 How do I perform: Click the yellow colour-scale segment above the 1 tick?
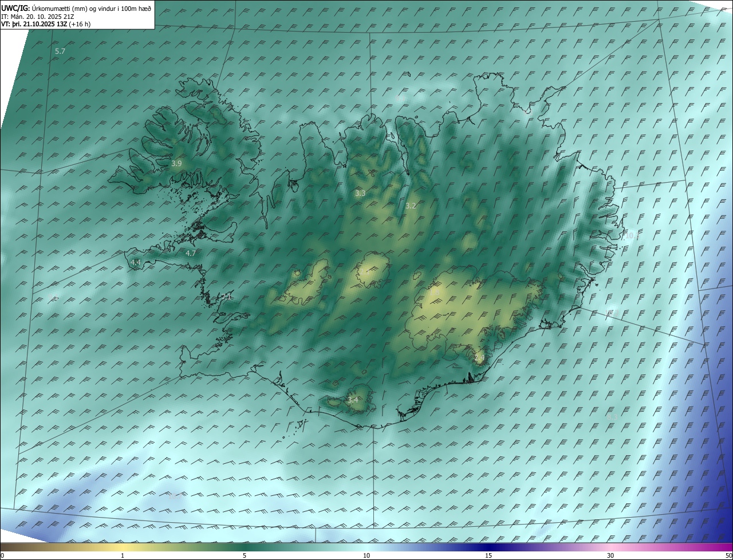(x=123, y=547)
